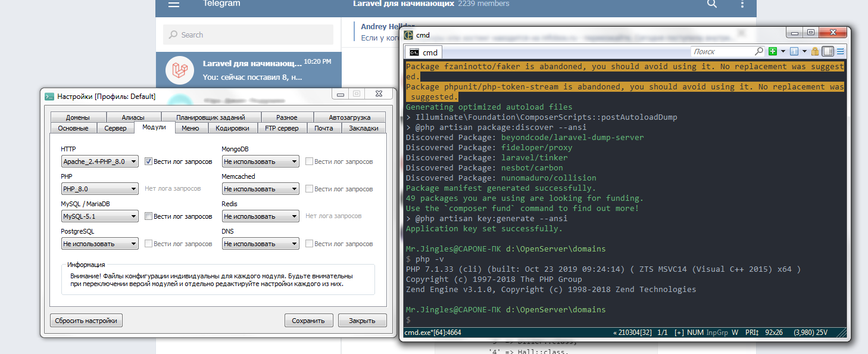Image resolution: width=868 pixels, height=354 pixels.
Task: Click the 'NUM' status bar indicator
Action: pyautogui.click(x=695, y=333)
